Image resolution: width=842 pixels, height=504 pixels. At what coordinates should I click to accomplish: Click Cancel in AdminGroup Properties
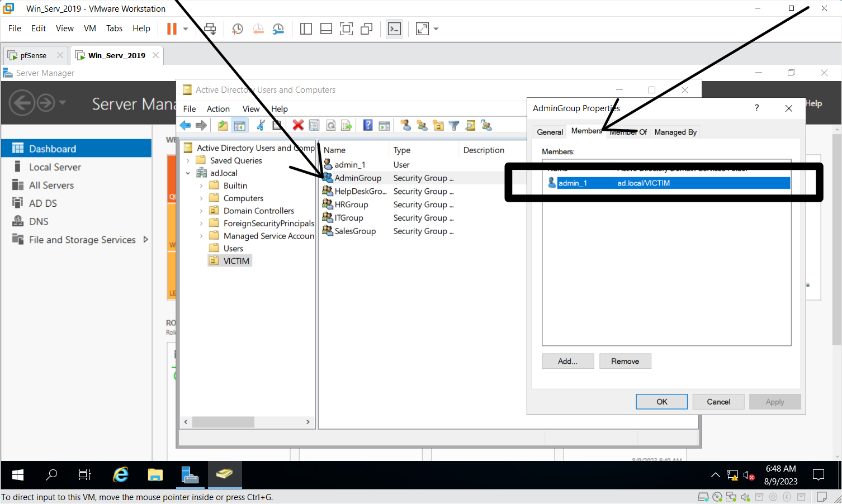click(718, 402)
